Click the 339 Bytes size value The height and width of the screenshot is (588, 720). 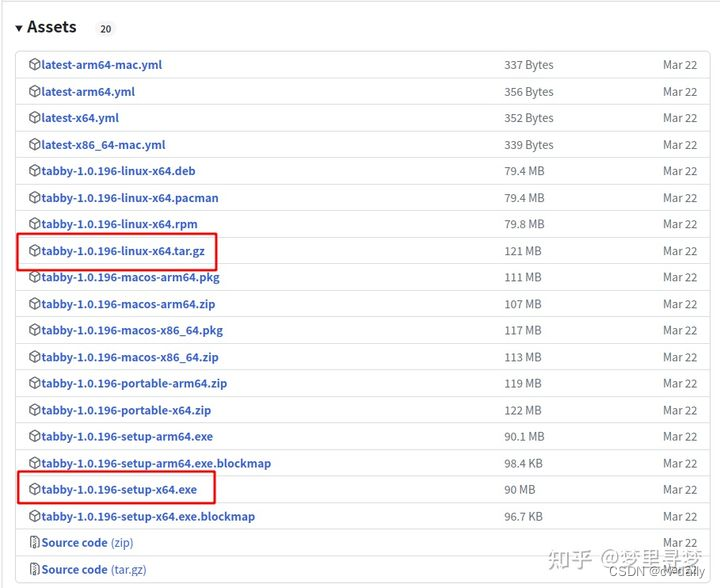529,145
